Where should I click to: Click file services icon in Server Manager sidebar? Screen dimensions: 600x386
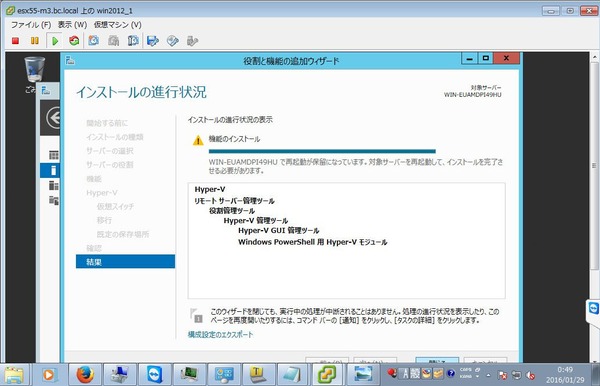pyautogui.click(x=54, y=200)
